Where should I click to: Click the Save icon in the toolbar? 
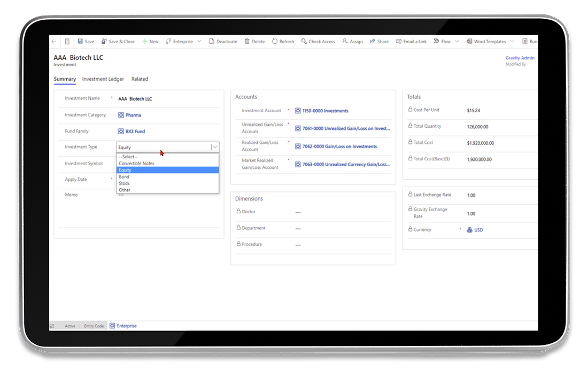coord(80,41)
